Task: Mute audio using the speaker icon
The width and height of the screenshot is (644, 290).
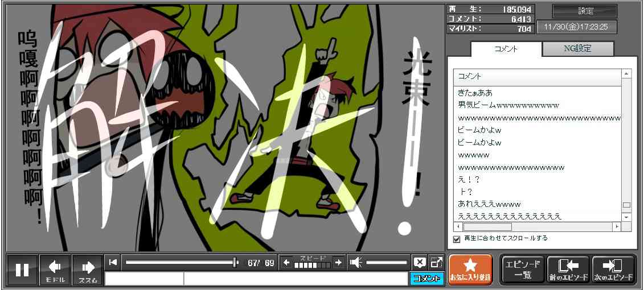Action: 356,262
